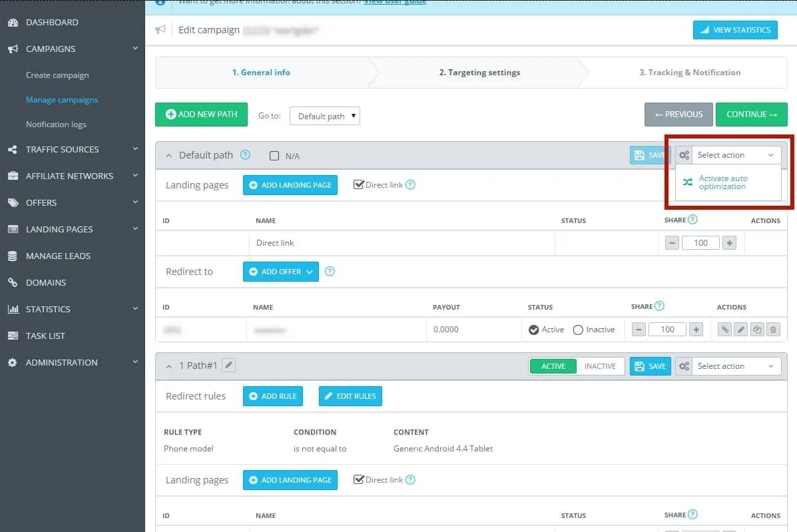Open the Go to Default path dropdown
Image resolution: width=797 pixels, height=532 pixels.
pyautogui.click(x=325, y=115)
